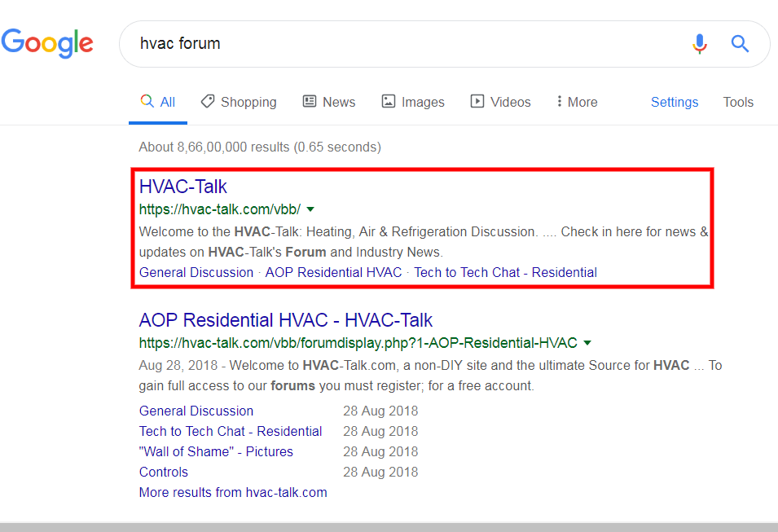Switch to the Images tab
The image size is (778, 532).
tap(413, 102)
